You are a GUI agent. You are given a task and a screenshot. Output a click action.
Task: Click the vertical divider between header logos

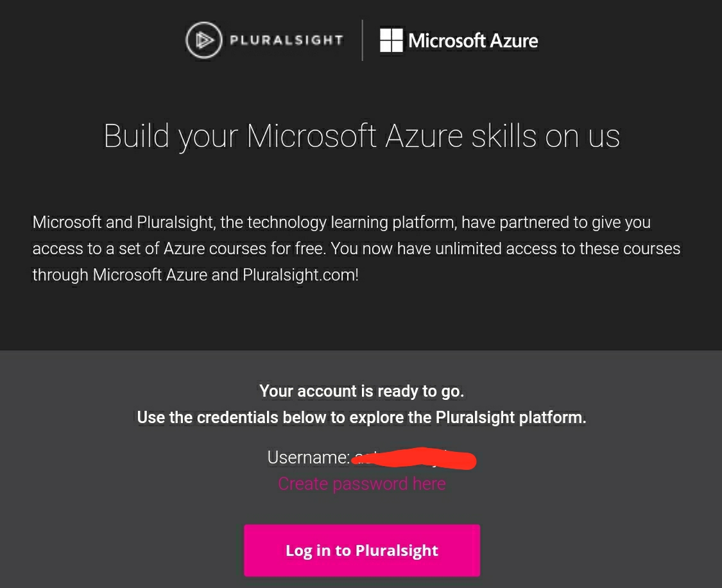point(363,40)
